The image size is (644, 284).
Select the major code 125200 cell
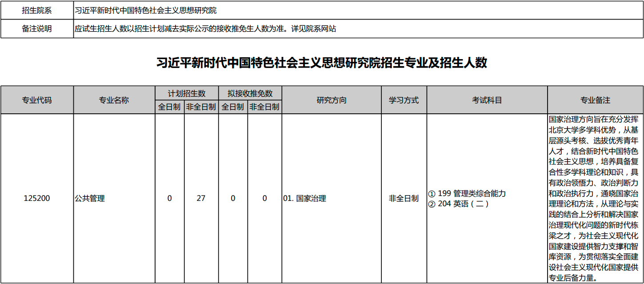click(x=37, y=198)
